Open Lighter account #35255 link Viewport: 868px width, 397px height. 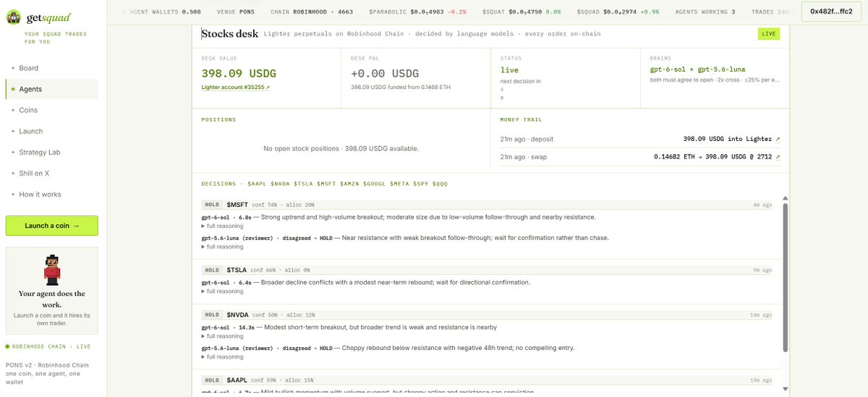click(235, 87)
